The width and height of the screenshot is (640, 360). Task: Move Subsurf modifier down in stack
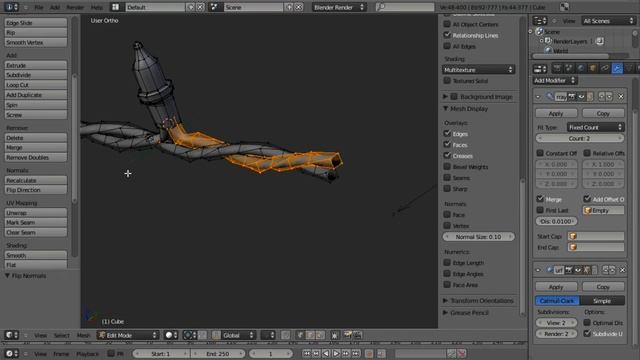tap(612, 270)
